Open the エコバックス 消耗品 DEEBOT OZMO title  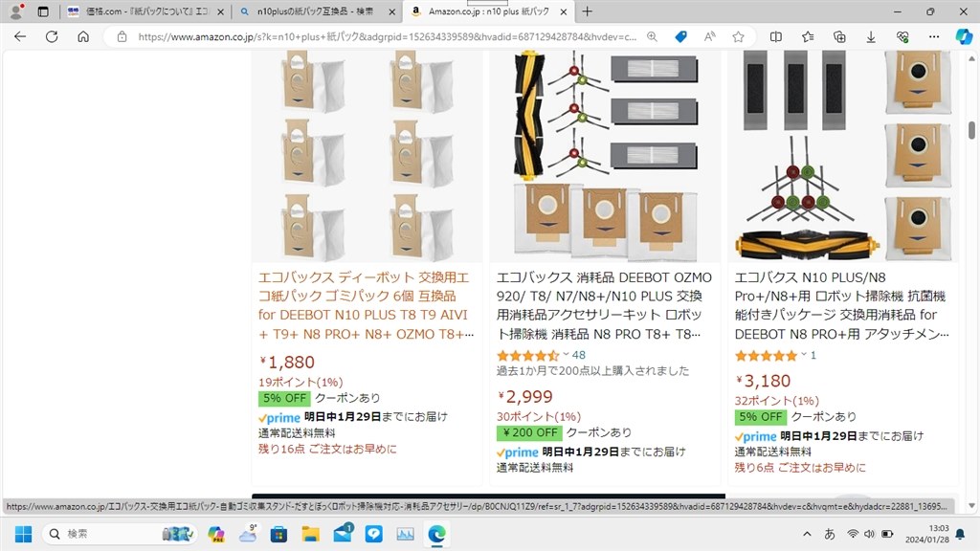pos(604,305)
